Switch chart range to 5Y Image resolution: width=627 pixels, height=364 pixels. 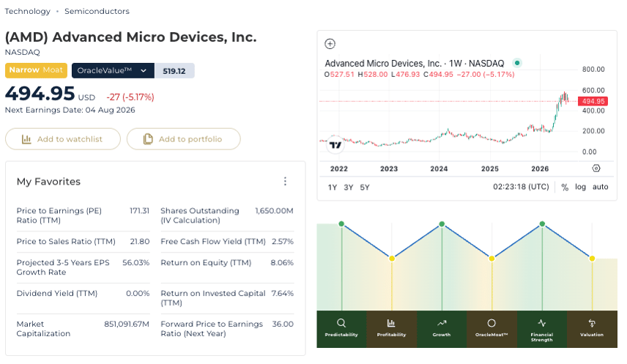(x=365, y=187)
